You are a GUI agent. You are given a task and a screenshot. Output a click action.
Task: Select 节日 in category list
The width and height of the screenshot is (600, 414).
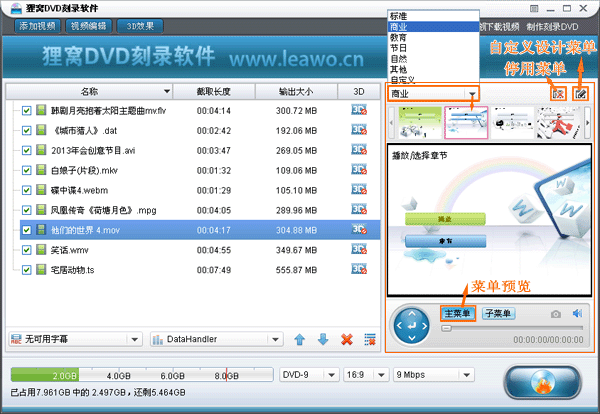tap(433, 48)
